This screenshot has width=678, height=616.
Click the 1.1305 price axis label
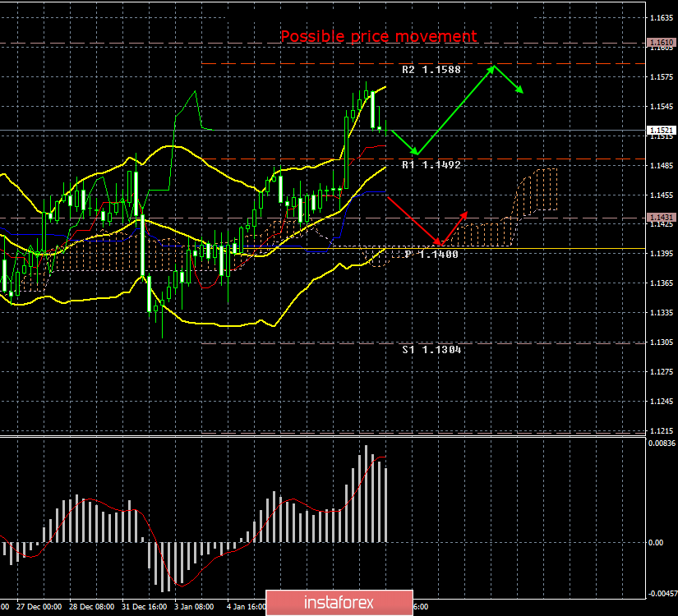(x=662, y=342)
